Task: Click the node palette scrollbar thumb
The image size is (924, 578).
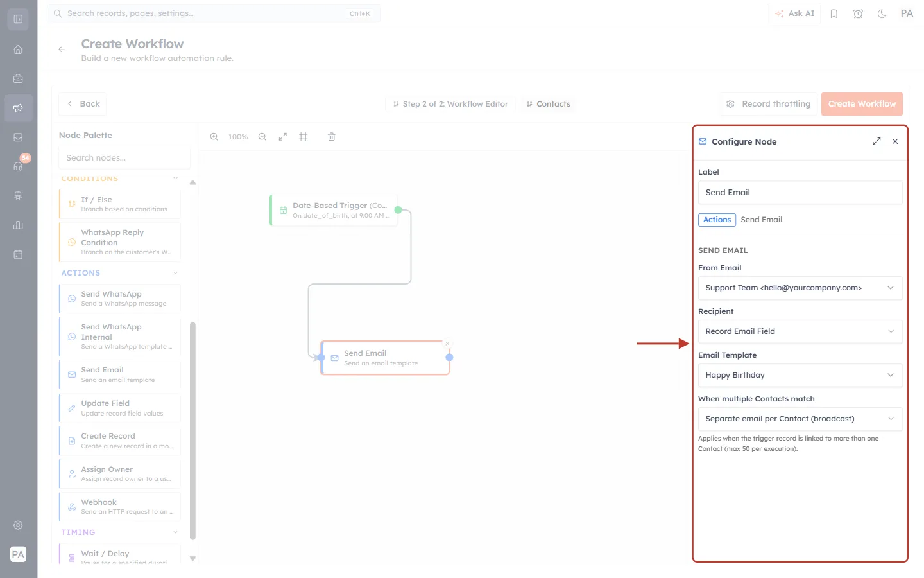Action: (x=193, y=431)
